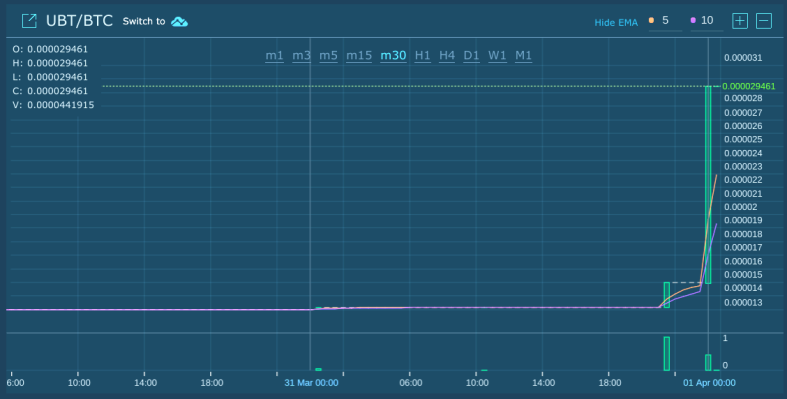Click the 0.000025 price axis label

743,140
